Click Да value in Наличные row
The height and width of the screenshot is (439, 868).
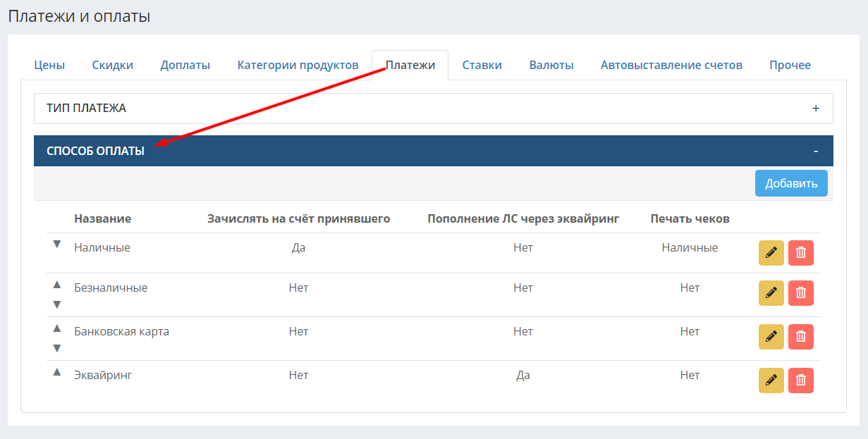(298, 247)
